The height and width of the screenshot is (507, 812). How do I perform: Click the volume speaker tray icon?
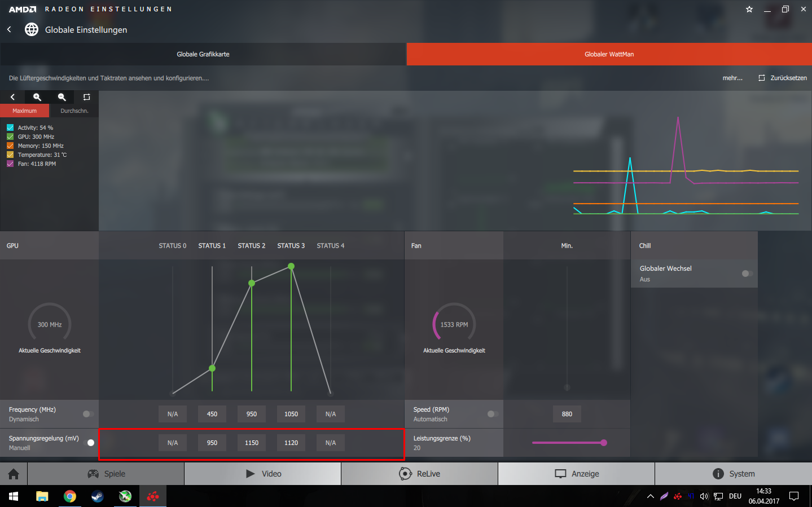[704, 496]
